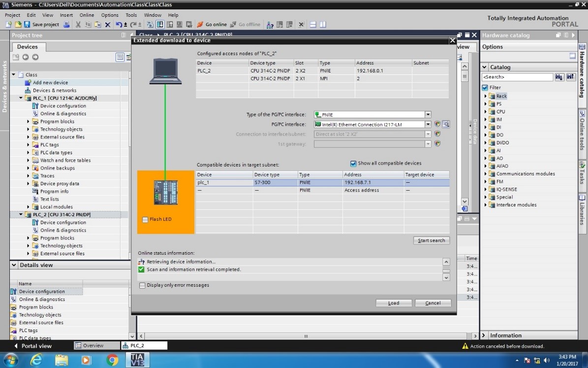This screenshot has height=368, width=588.
Task: Collapse the Details view section
Action: click(14, 265)
